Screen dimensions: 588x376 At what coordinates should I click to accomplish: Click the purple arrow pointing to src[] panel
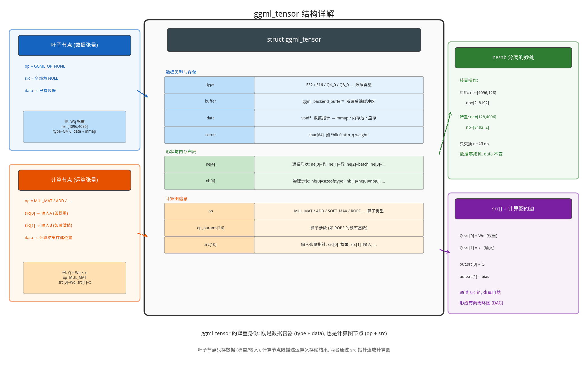445,251
